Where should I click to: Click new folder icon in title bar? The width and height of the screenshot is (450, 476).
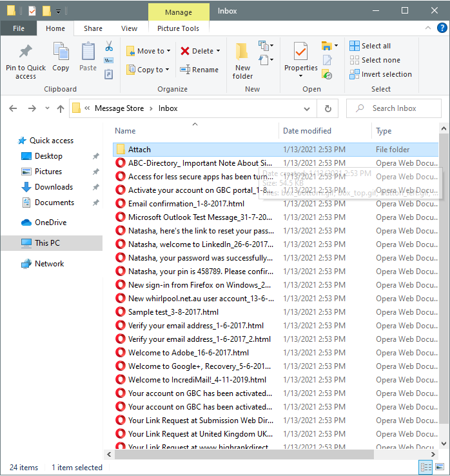(x=46, y=11)
